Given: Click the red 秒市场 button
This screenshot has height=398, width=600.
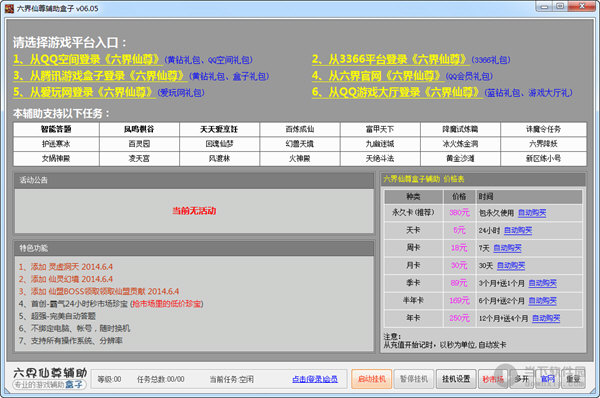Looking at the screenshot, I should click(x=493, y=379).
